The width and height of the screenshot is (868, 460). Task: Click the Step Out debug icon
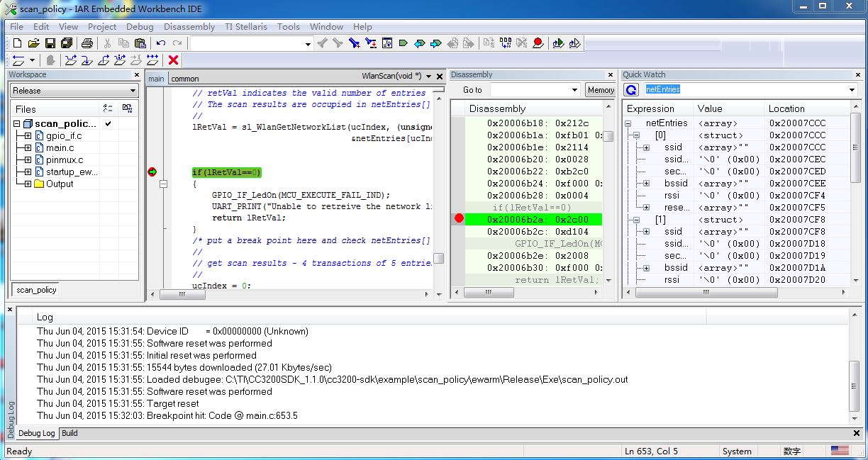pos(103,60)
